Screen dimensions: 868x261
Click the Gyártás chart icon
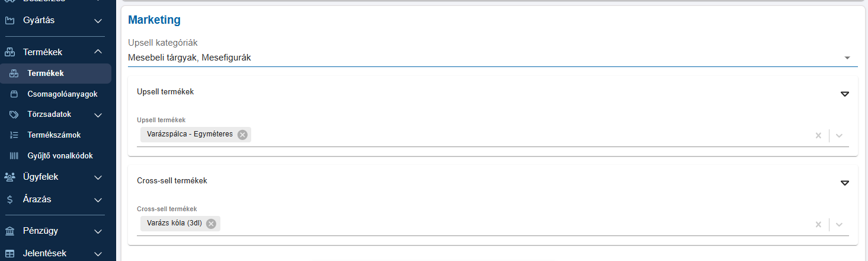click(x=9, y=21)
